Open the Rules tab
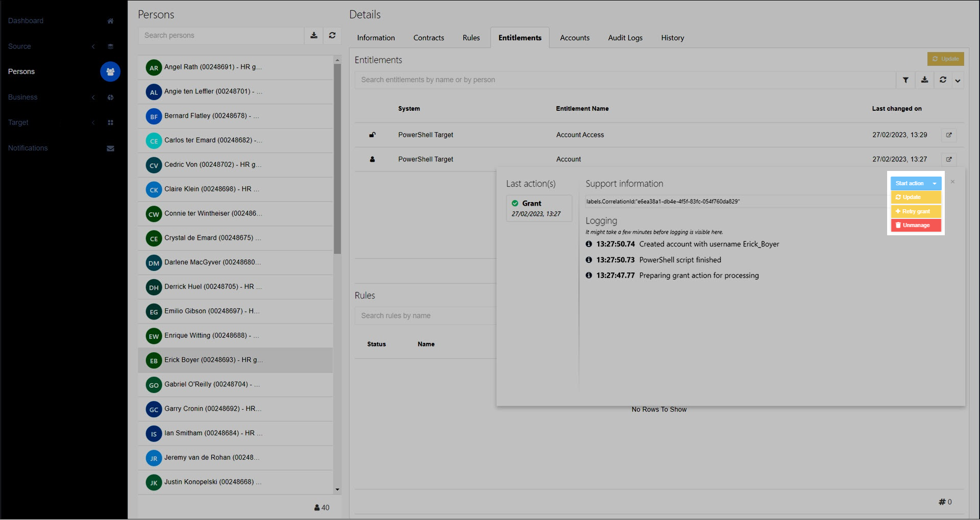The width and height of the screenshot is (980, 520). coord(471,38)
